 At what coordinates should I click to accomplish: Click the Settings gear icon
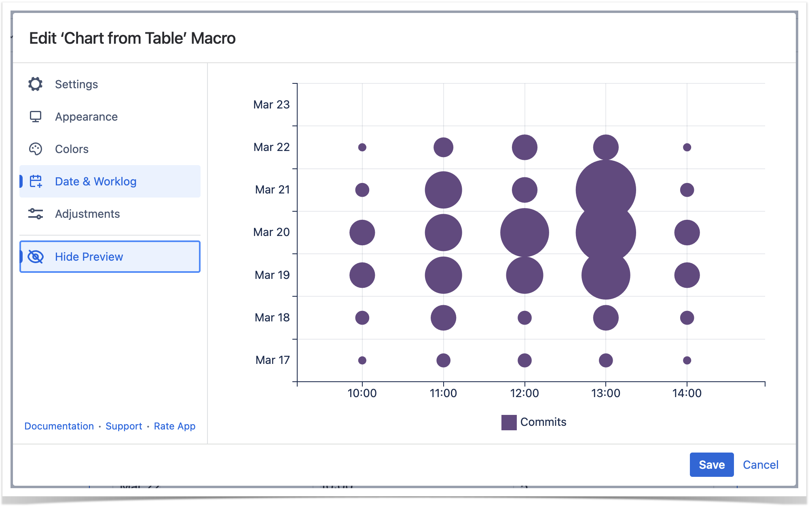[x=36, y=84]
